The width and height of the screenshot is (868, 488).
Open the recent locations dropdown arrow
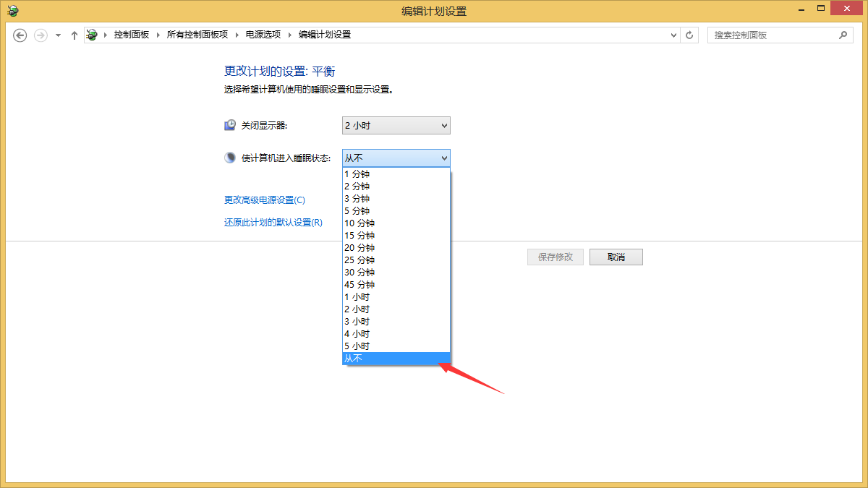point(58,35)
